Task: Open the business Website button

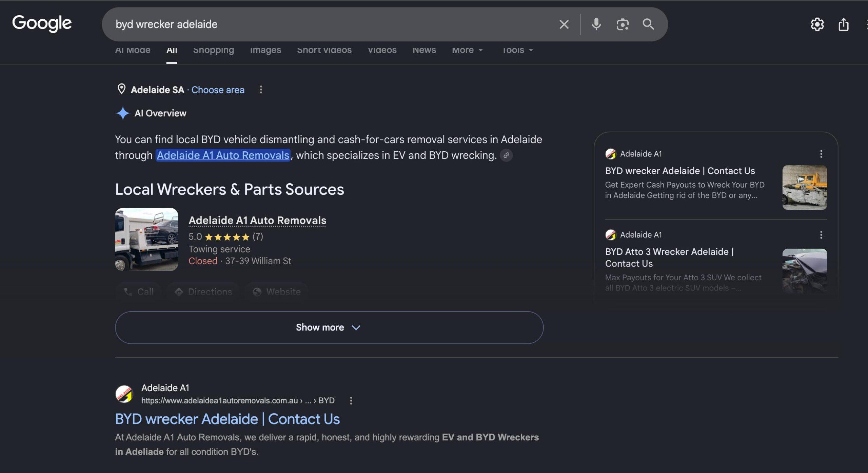Action: click(x=276, y=292)
